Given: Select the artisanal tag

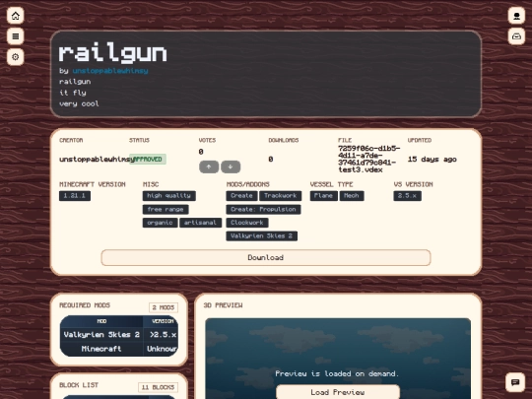Looking at the screenshot, I should [200, 223].
